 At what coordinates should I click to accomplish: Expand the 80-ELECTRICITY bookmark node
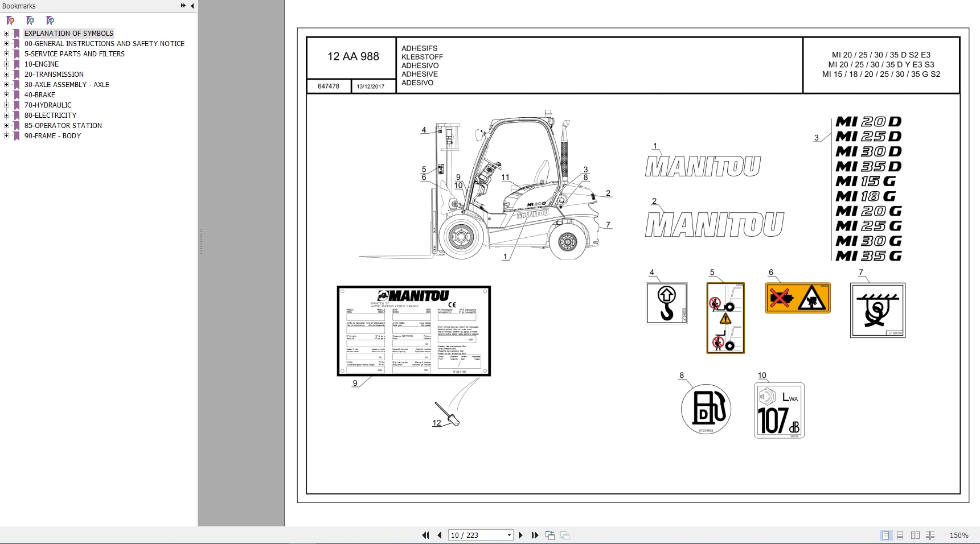point(7,116)
